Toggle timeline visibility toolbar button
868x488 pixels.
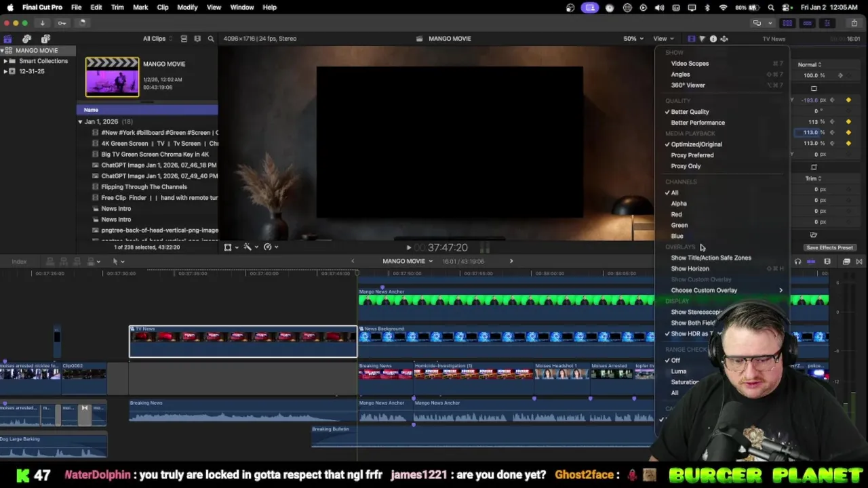click(x=807, y=23)
